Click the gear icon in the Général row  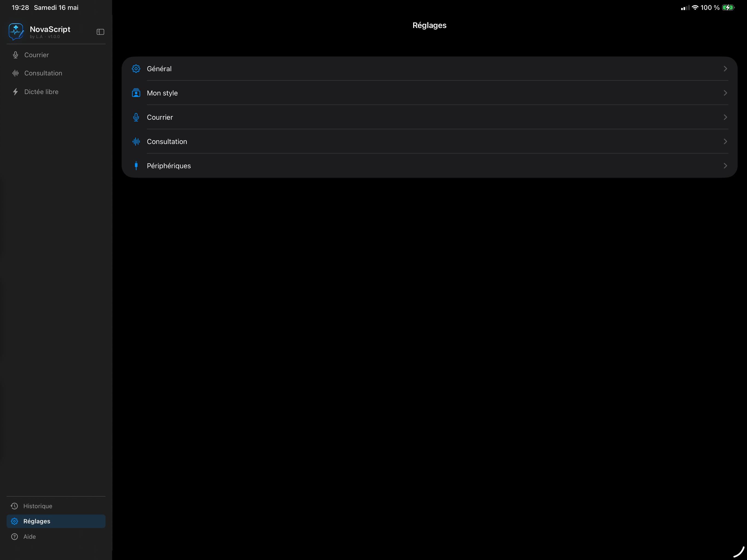(136, 69)
